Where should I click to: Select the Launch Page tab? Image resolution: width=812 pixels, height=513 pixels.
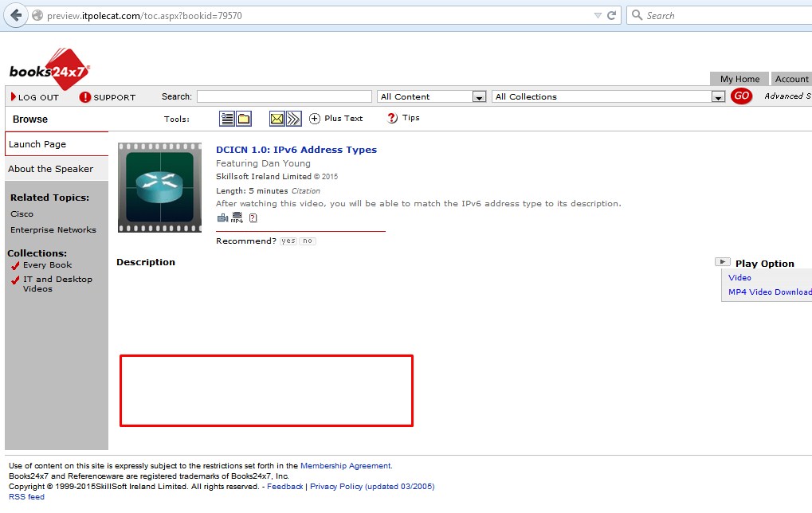pyautogui.click(x=57, y=144)
